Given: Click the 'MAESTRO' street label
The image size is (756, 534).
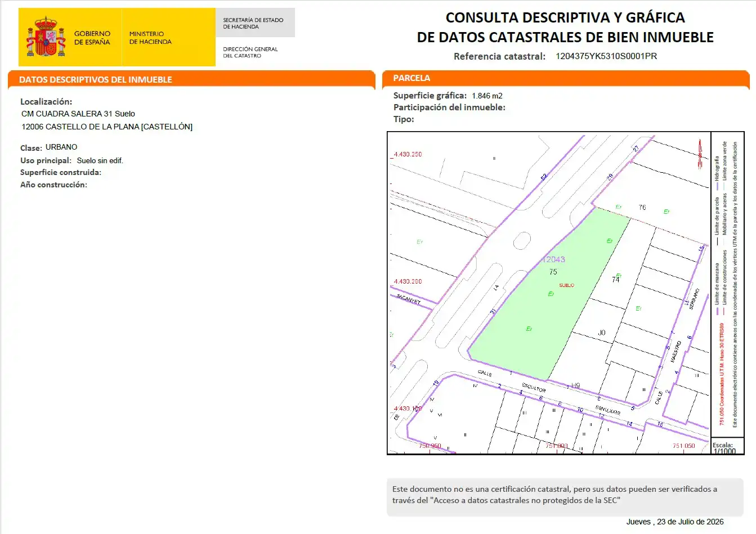Looking at the screenshot, I should click(676, 352).
